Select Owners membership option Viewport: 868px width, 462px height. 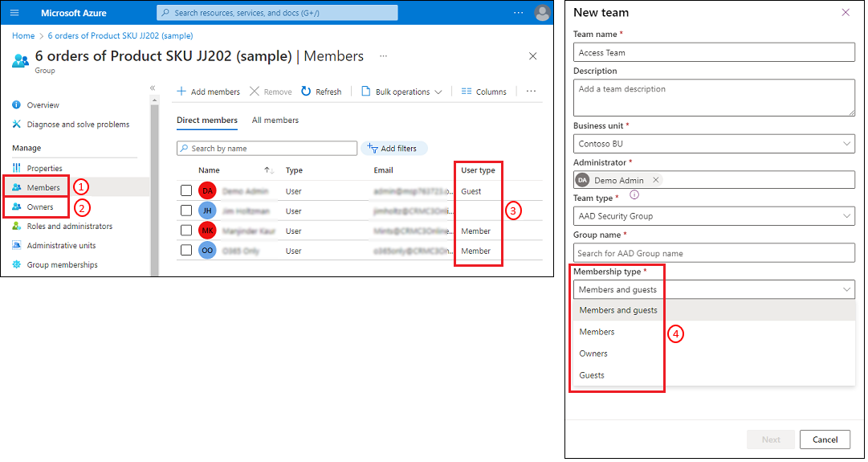(714, 354)
